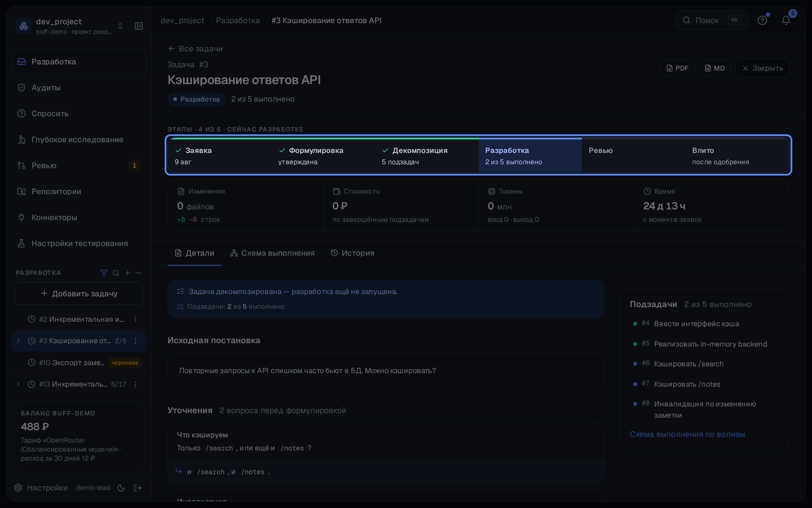This screenshot has height=508, width=812.
Task: Open the Разработка sidebar section
Action: [x=79, y=62]
